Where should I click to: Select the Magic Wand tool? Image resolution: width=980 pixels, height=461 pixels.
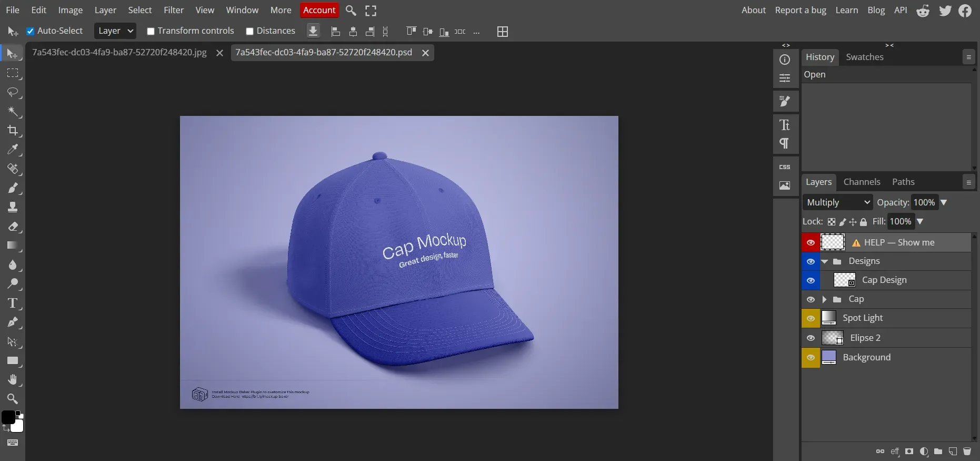(x=12, y=111)
